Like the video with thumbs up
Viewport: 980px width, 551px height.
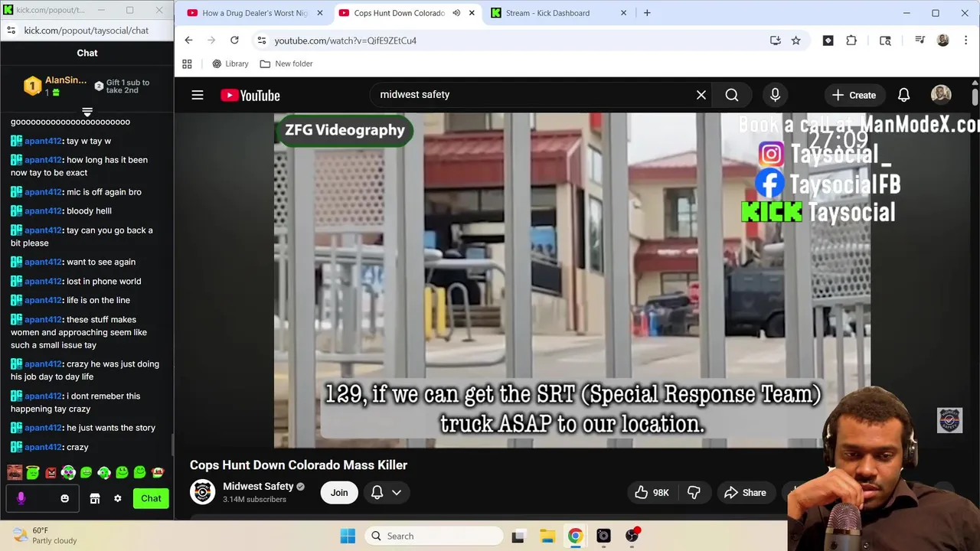pyautogui.click(x=652, y=493)
